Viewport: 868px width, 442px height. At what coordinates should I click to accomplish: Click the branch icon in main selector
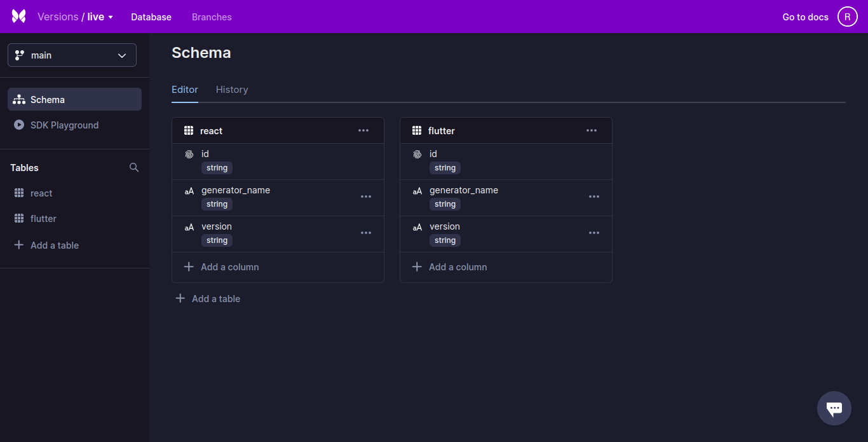[20, 55]
